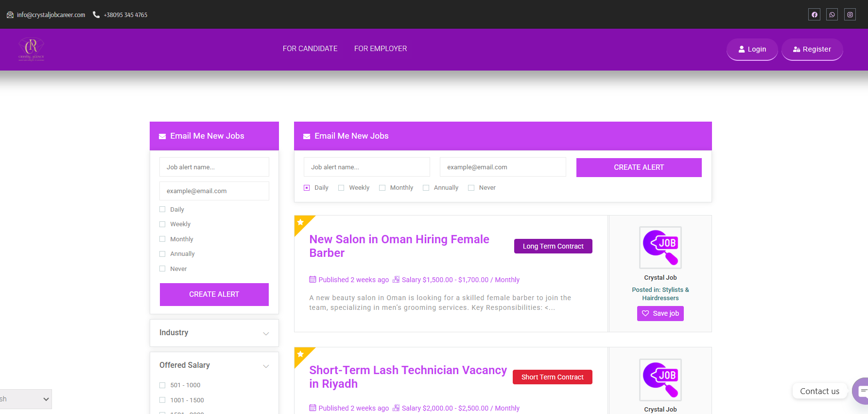Click Crystal Job logo on Female Barber listing
The image size is (868, 414).
click(660, 248)
